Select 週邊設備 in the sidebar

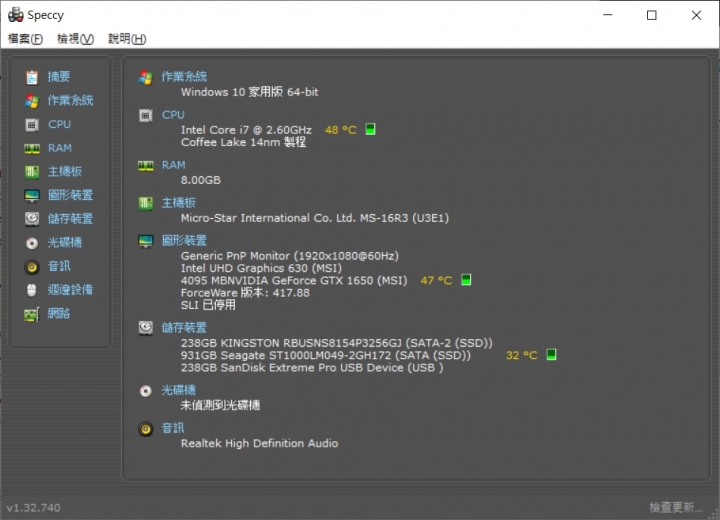click(70, 290)
